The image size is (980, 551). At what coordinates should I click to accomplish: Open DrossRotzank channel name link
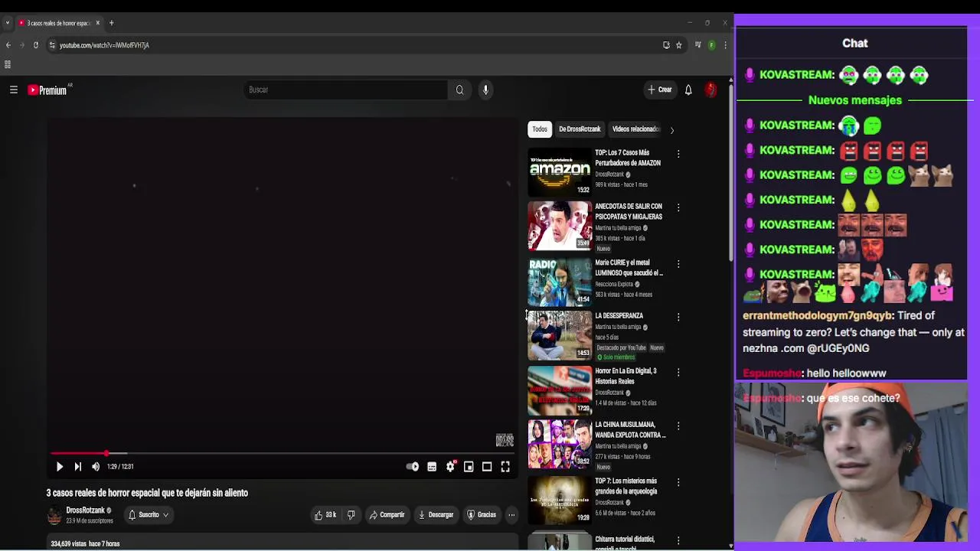point(85,510)
